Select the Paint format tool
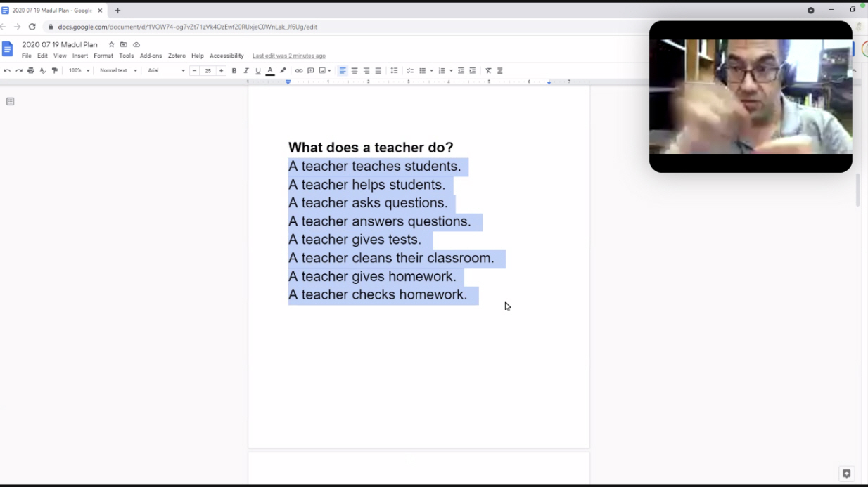868x487 pixels. coord(55,71)
